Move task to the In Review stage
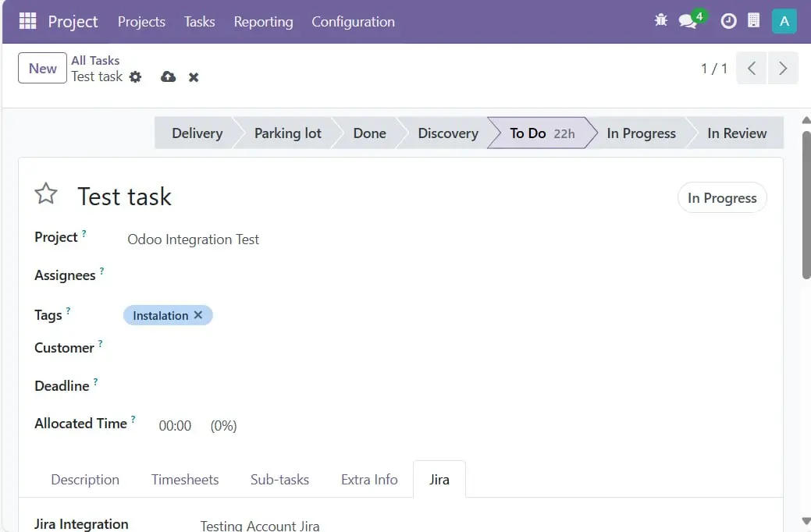Image resolution: width=811 pixels, height=532 pixels. [736, 133]
